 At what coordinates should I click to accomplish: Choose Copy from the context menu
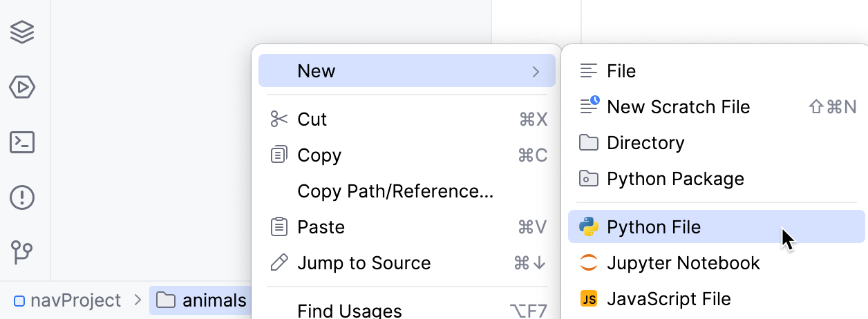(319, 155)
